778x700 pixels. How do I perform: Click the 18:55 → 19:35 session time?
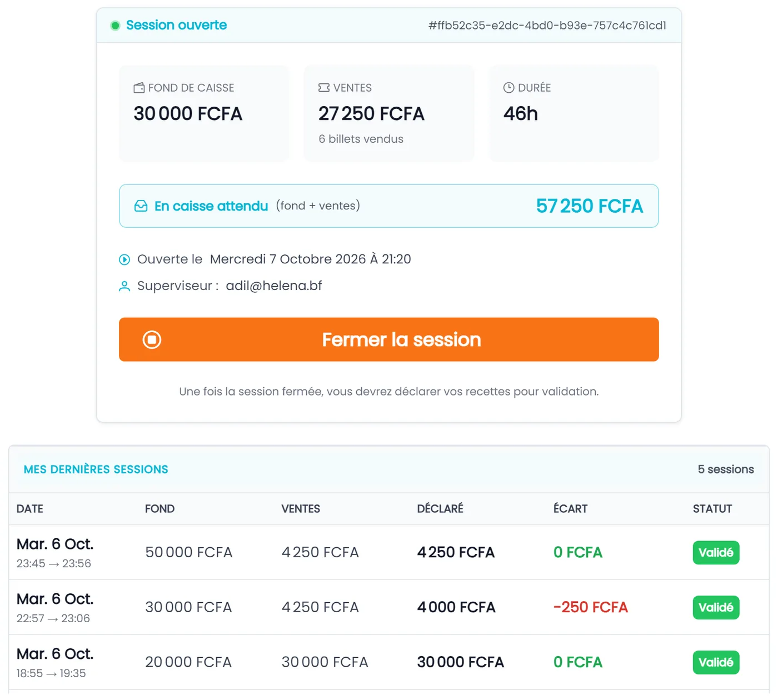click(51, 674)
